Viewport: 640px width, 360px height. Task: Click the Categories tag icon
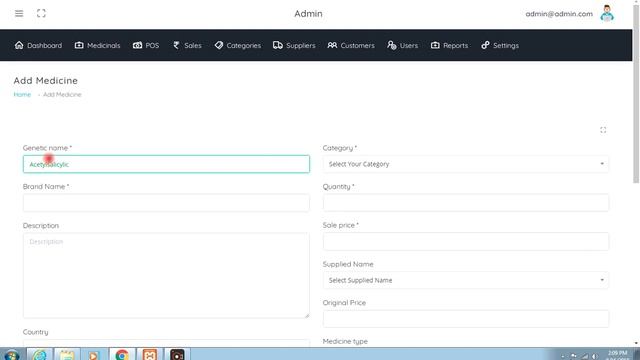point(219,45)
